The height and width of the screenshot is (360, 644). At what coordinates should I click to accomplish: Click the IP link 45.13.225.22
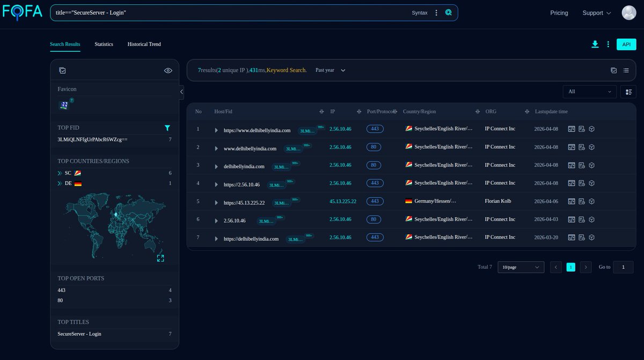click(343, 201)
